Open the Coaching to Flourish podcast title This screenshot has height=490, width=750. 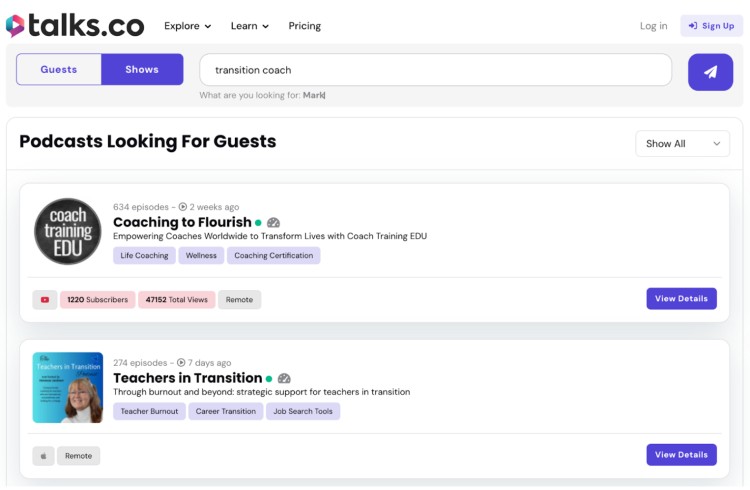182,223
